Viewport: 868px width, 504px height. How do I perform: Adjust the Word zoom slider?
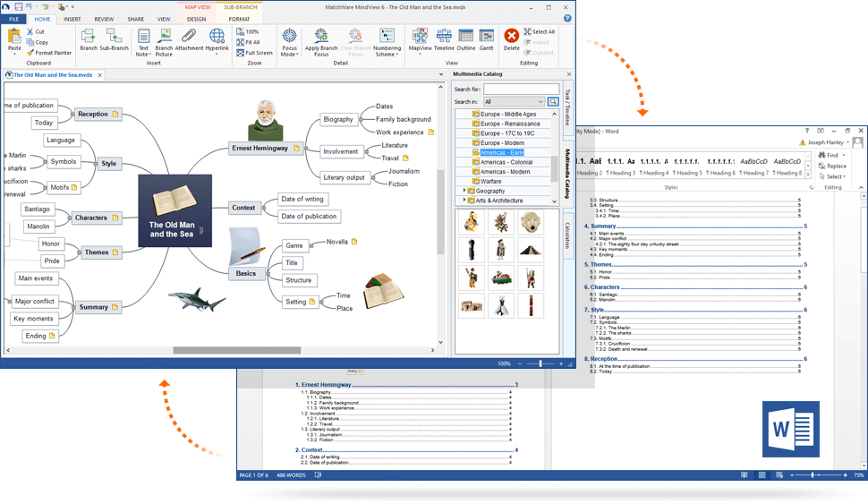813,475
